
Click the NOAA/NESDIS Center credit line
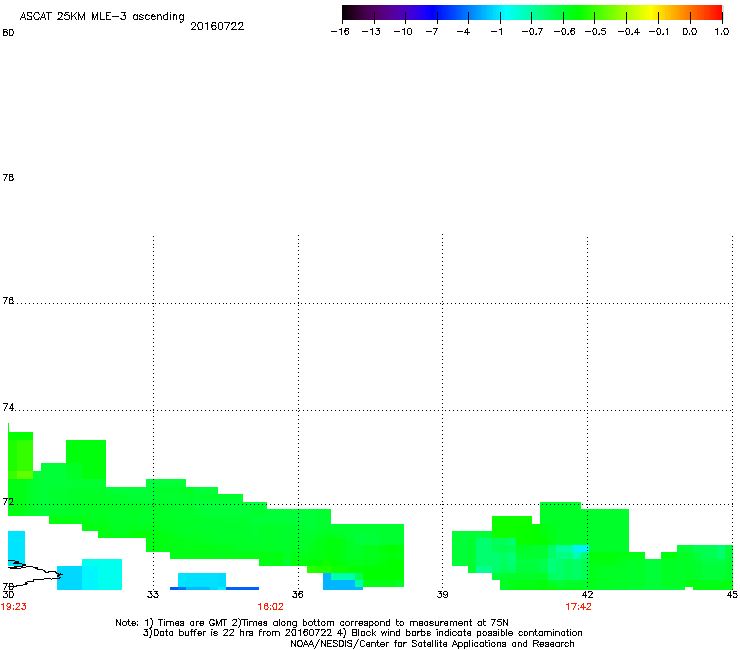(x=432, y=644)
